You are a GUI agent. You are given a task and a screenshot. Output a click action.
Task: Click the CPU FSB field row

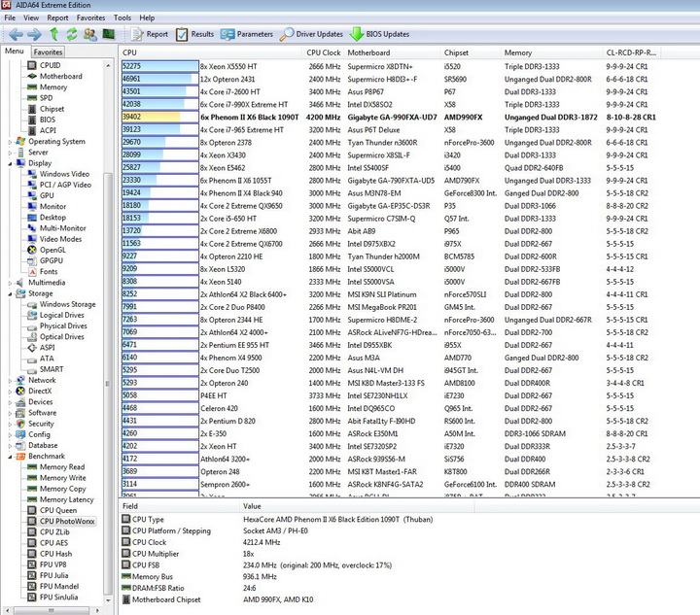[x=257, y=565]
